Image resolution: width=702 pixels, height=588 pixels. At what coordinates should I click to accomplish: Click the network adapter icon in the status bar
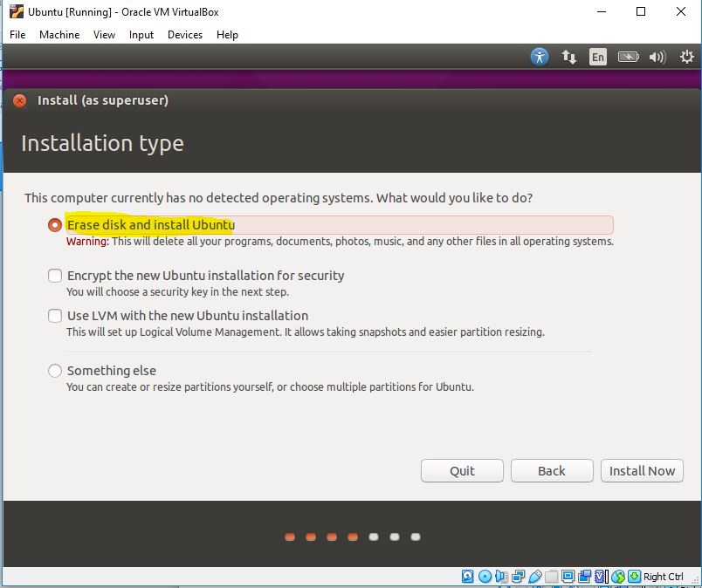click(516, 576)
